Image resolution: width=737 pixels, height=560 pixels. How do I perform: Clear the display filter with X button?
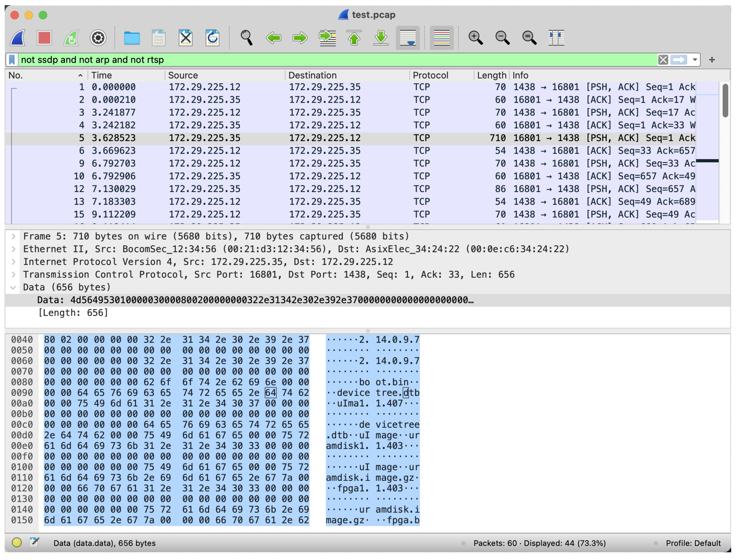pos(663,60)
